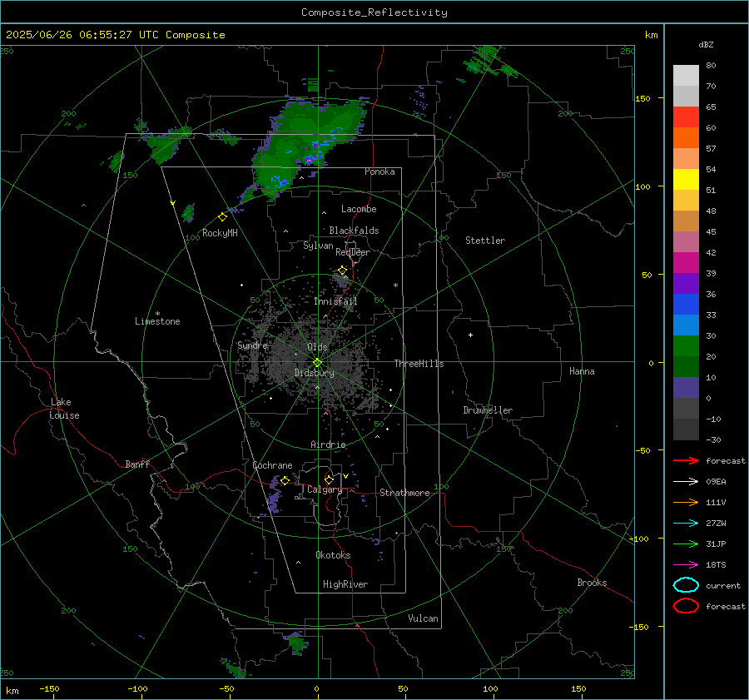This screenshot has height=700, width=749.
Task: Select the Vulcan label on map
Action: click(423, 618)
